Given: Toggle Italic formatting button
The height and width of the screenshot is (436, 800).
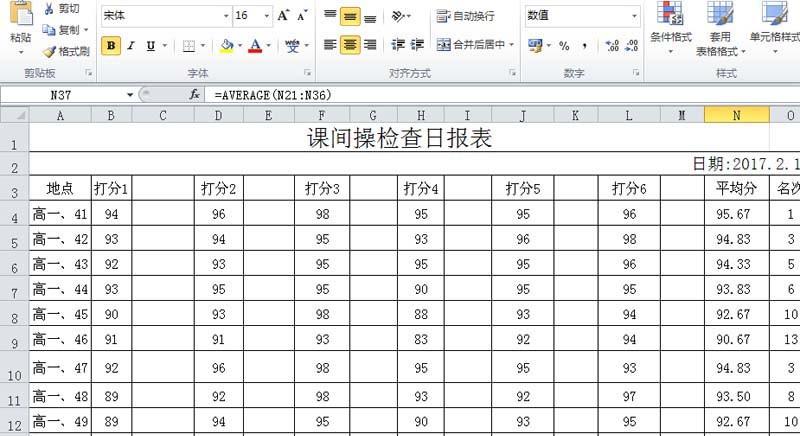Looking at the screenshot, I should click(x=131, y=45).
